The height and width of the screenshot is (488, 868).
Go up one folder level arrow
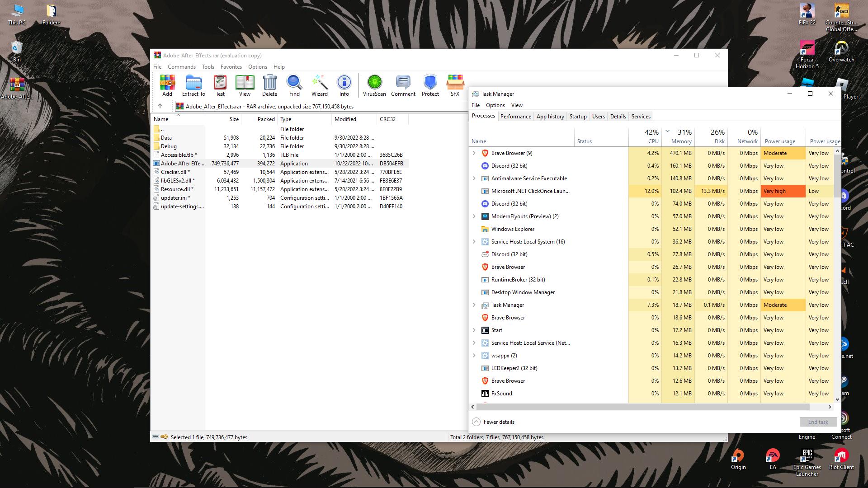[160, 106]
